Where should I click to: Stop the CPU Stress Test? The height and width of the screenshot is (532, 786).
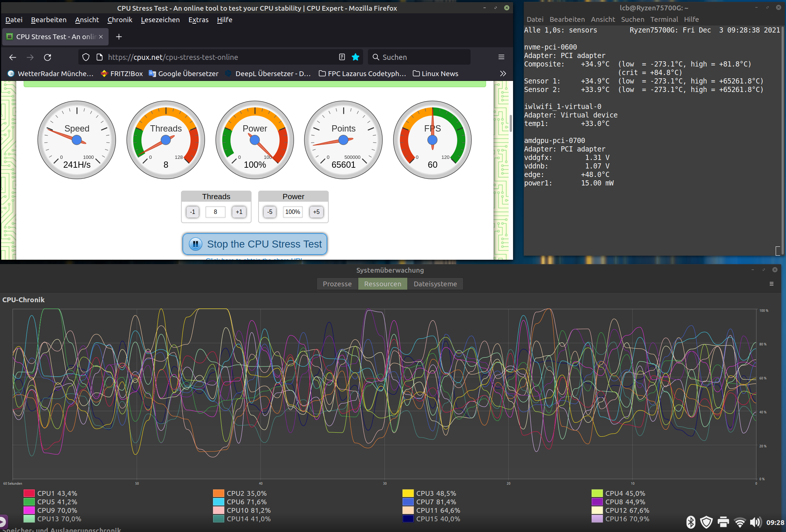[x=255, y=244]
